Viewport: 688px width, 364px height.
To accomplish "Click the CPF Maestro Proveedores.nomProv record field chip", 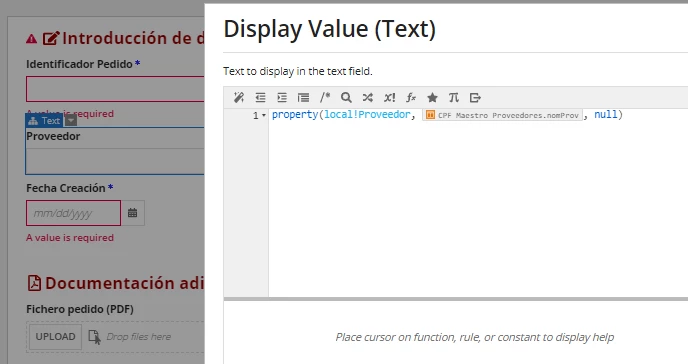I will point(502,115).
